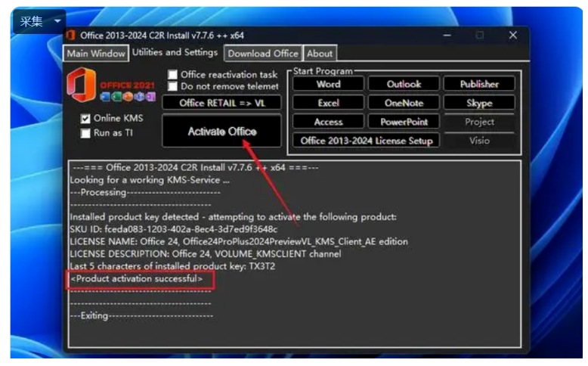Launch Outlook from Start Program
588x366 pixels.
(404, 84)
